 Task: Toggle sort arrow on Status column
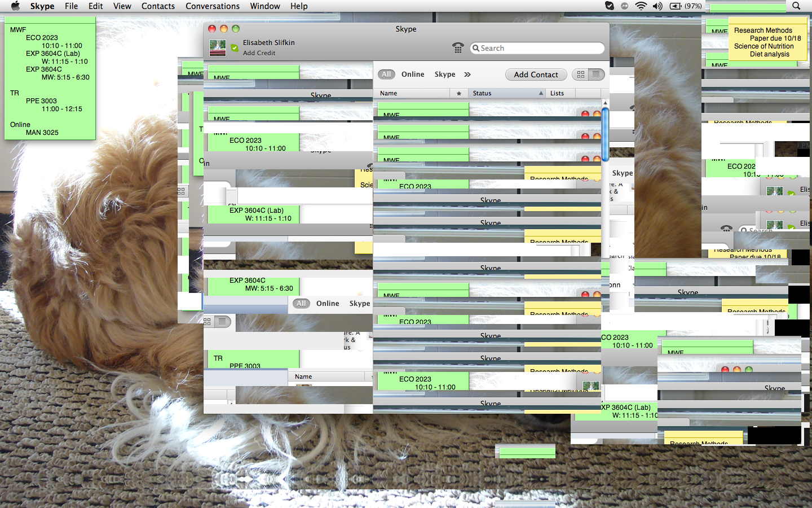tap(541, 93)
